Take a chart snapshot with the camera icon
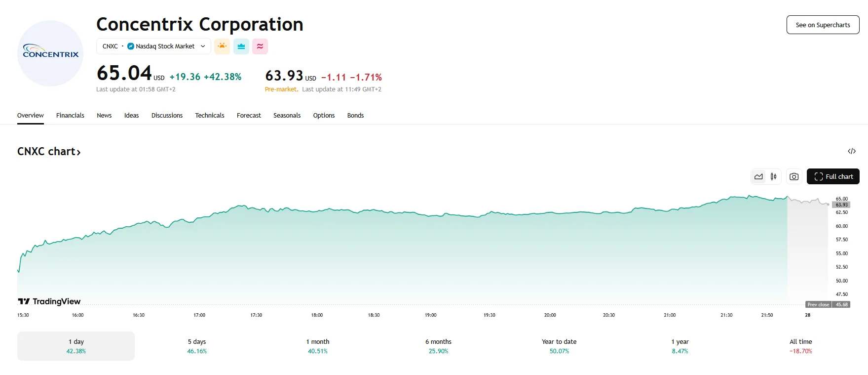 click(793, 176)
